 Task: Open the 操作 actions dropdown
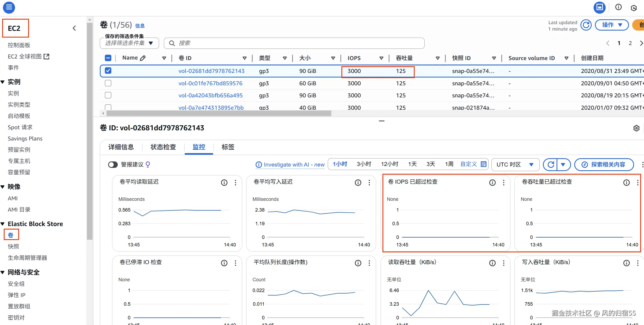tap(612, 25)
